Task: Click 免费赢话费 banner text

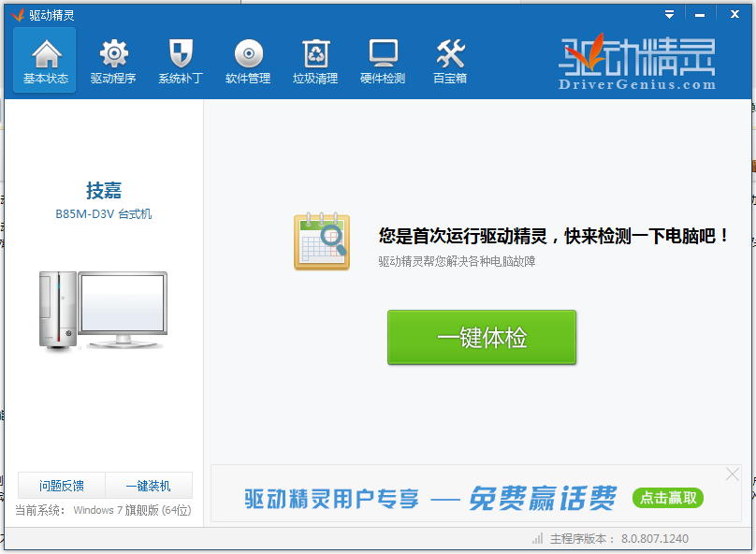Action: 543,498
